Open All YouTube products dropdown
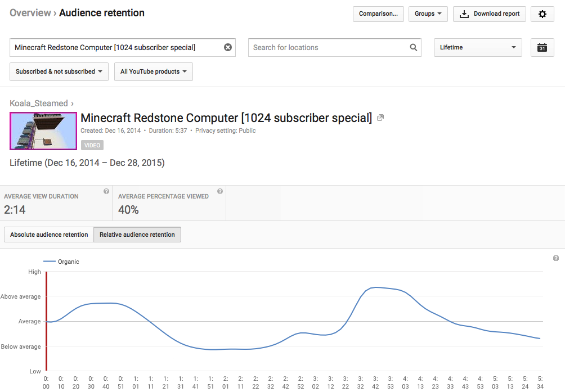The image size is (565, 392). point(154,71)
